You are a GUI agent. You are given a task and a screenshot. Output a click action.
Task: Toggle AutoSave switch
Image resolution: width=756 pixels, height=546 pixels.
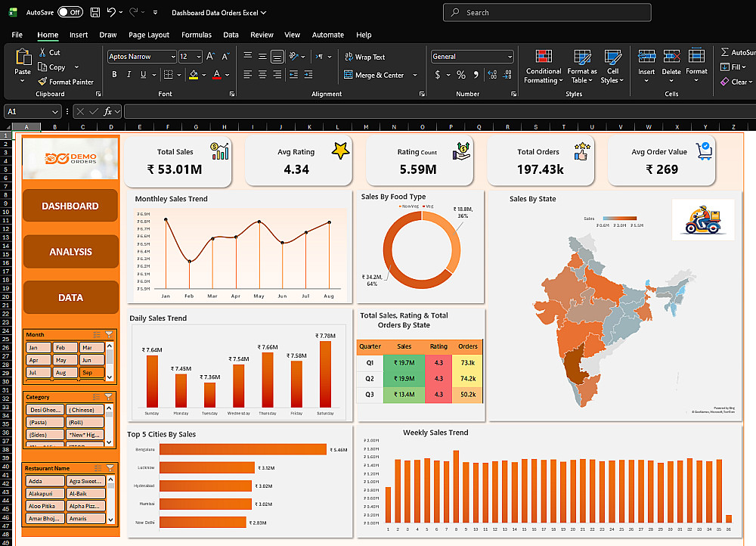pos(70,13)
